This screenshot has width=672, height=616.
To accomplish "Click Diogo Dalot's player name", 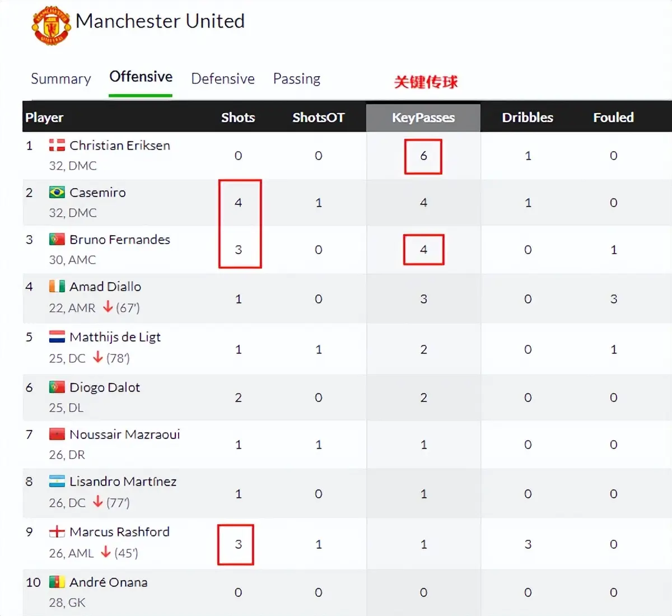I will click(105, 388).
